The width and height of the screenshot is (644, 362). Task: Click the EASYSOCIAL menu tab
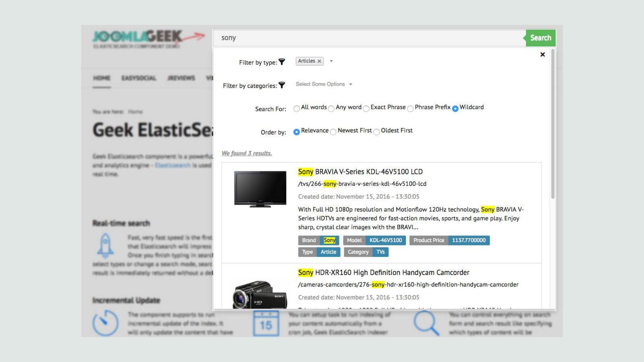(139, 78)
